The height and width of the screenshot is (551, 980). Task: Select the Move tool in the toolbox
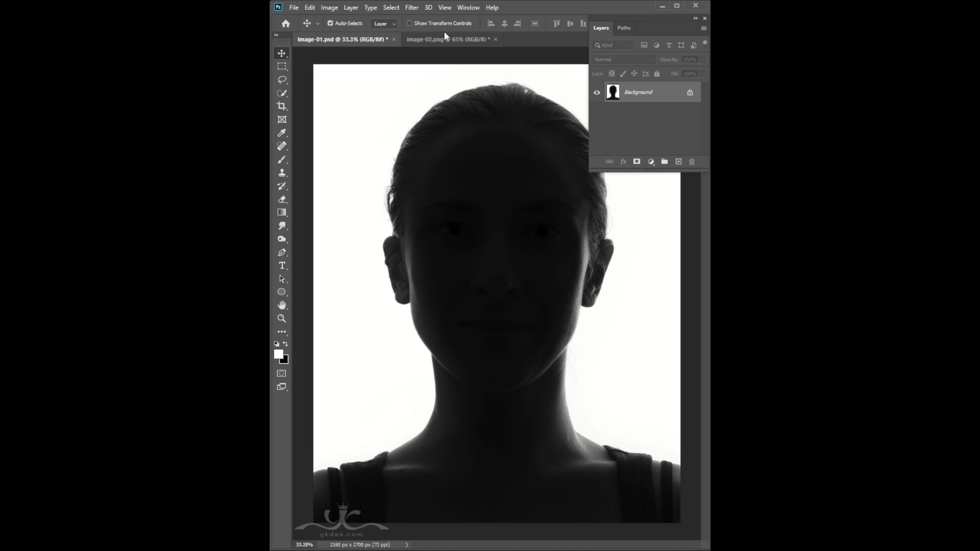pyautogui.click(x=282, y=53)
